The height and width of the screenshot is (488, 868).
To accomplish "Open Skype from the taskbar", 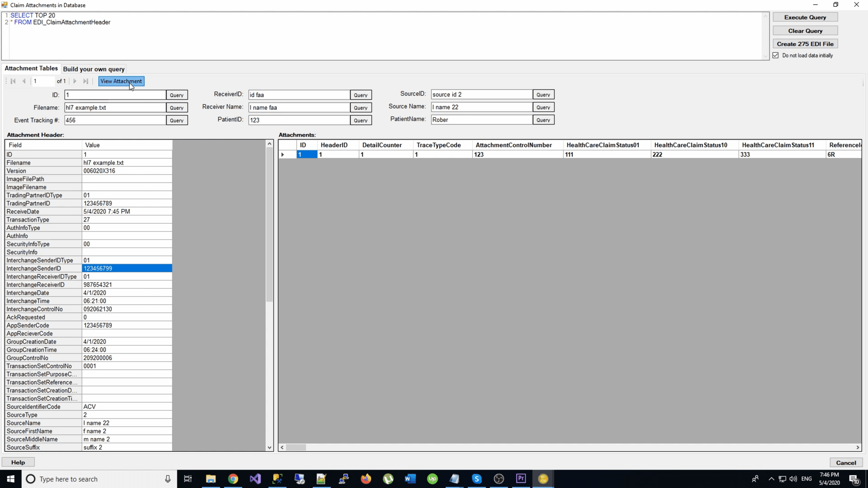I will pyautogui.click(x=476, y=479).
